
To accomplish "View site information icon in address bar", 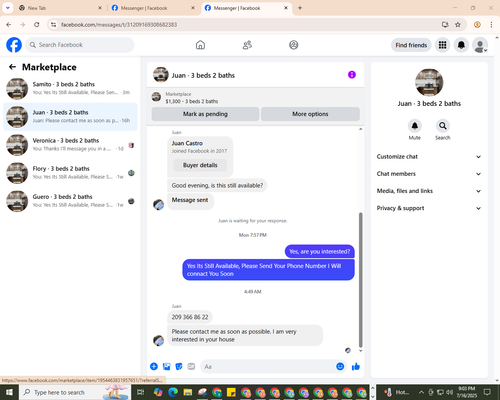I will (54, 25).
